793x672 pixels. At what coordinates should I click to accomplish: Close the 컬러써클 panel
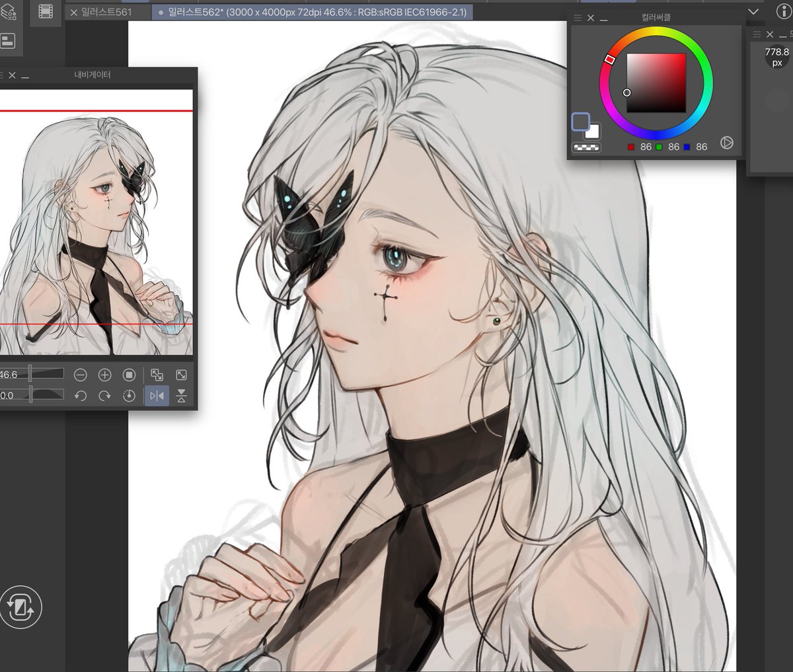tap(591, 19)
